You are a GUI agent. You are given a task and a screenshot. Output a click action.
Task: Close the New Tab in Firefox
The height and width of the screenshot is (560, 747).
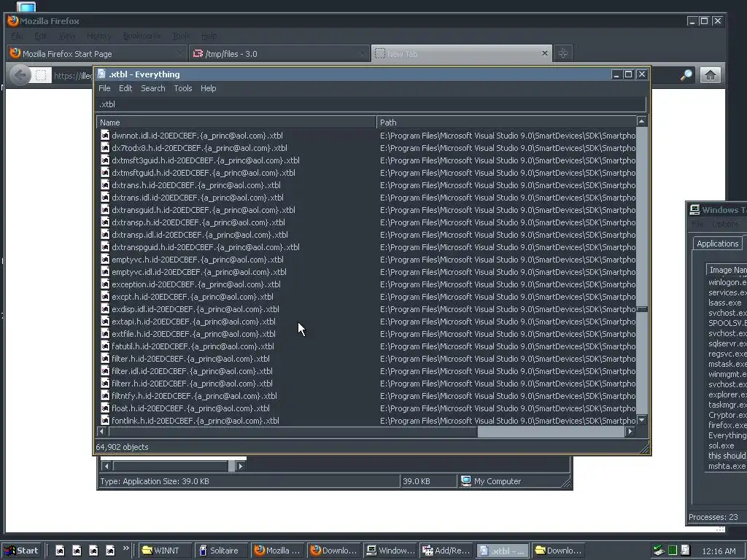click(x=544, y=53)
